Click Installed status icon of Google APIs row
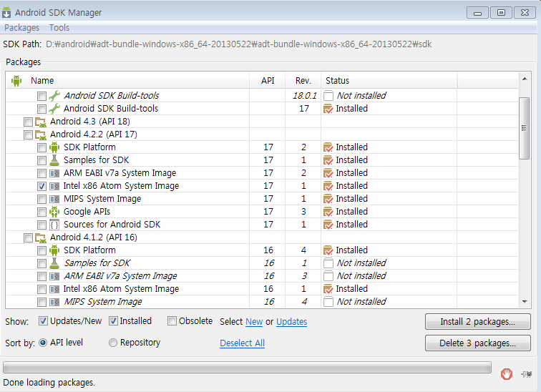Screen dimensions: 541x392 [328, 212]
